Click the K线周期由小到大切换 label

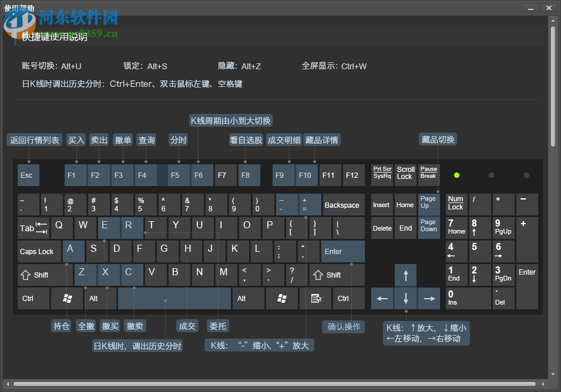click(x=231, y=121)
